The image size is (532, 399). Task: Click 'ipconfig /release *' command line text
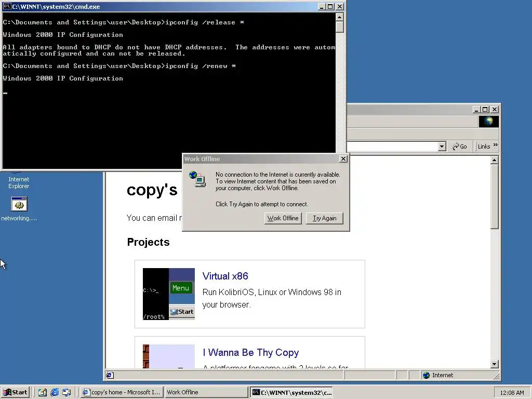[x=205, y=22]
